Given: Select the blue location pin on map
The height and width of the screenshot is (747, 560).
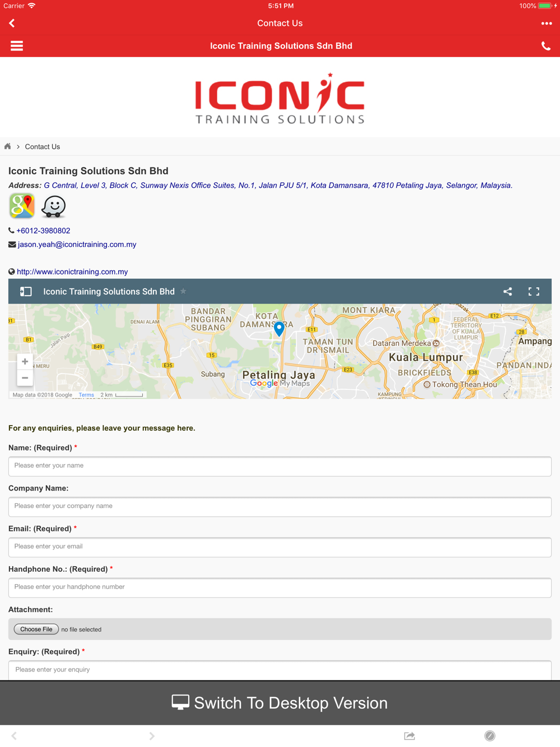Looking at the screenshot, I should [279, 329].
